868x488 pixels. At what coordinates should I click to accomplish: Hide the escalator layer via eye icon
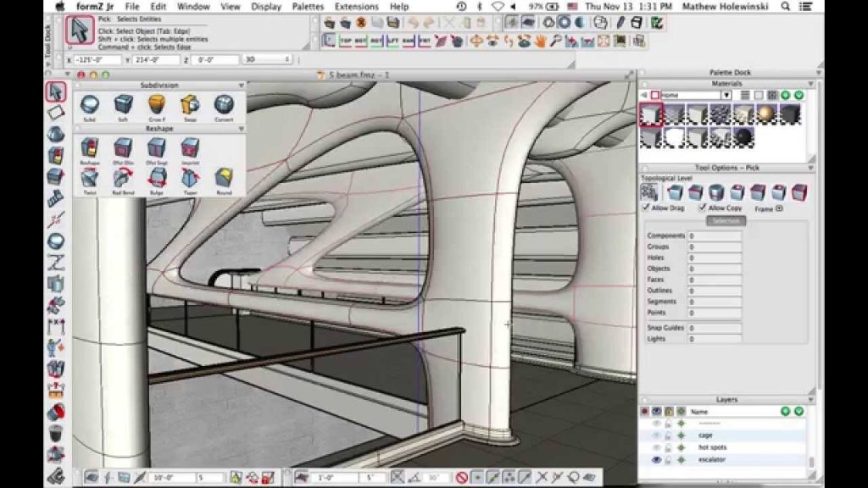656,459
